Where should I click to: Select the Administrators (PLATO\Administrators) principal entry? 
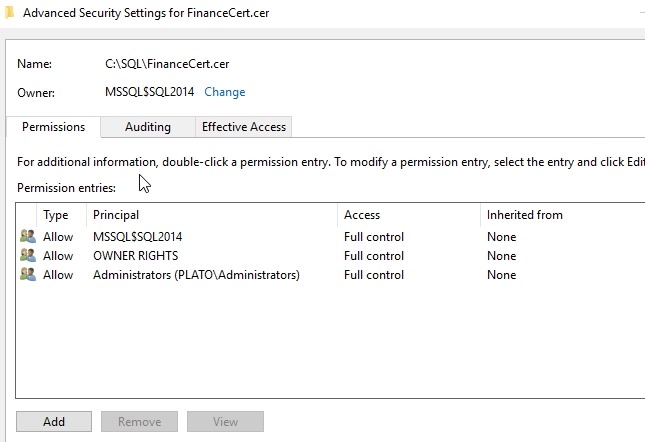click(196, 275)
